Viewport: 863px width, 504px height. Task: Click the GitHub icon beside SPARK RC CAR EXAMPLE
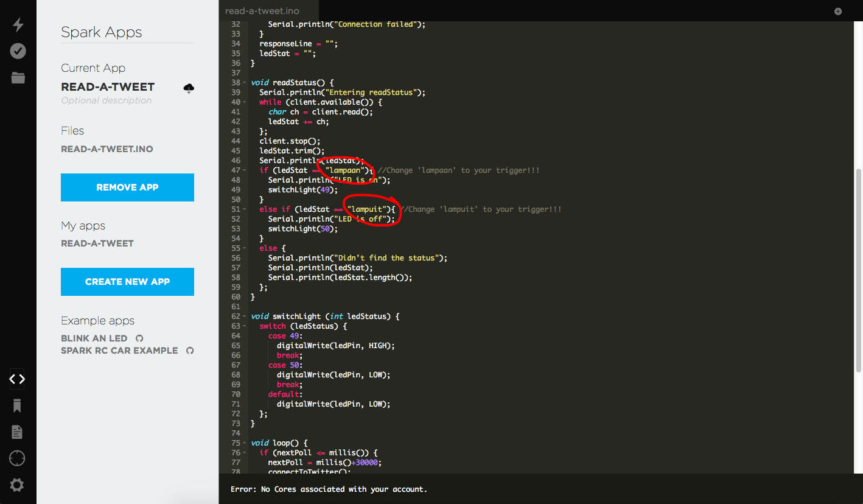coord(190,350)
